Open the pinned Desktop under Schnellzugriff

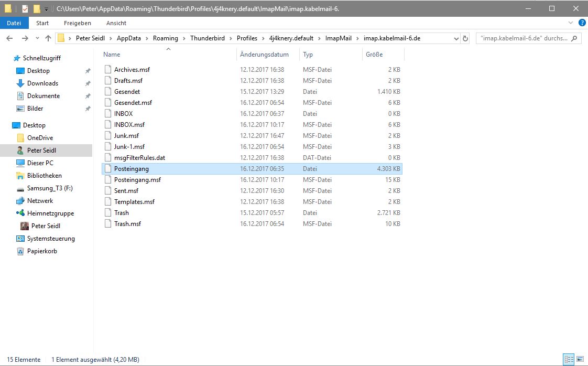point(38,71)
